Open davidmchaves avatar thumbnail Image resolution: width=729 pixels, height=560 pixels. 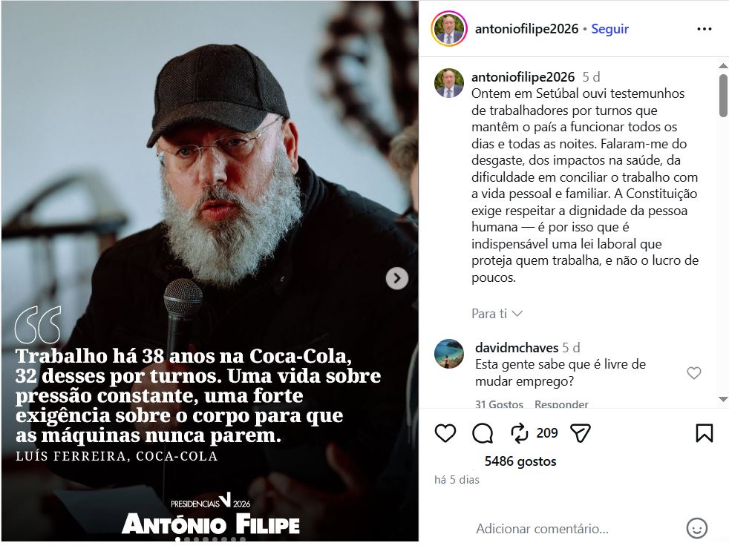[448, 354]
